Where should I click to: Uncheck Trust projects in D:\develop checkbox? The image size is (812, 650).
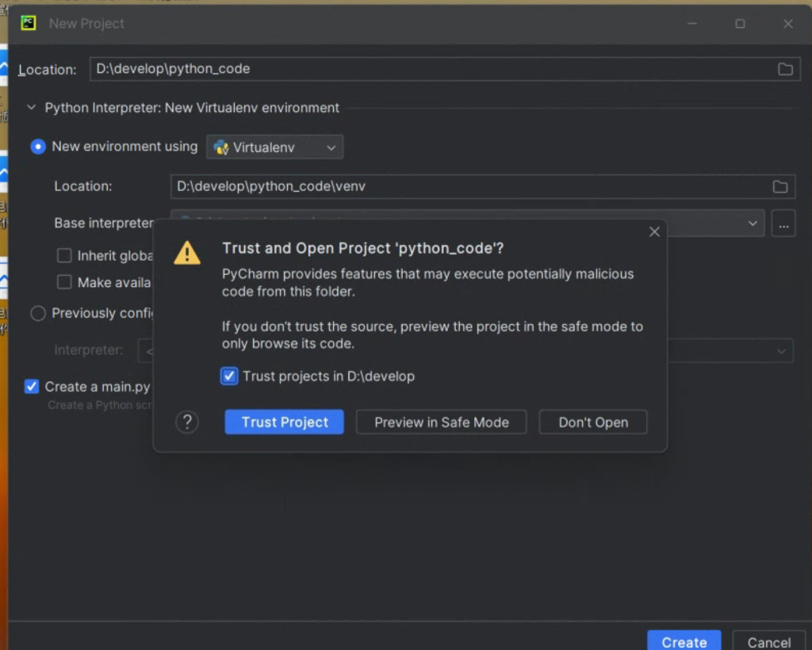click(229, 377)
